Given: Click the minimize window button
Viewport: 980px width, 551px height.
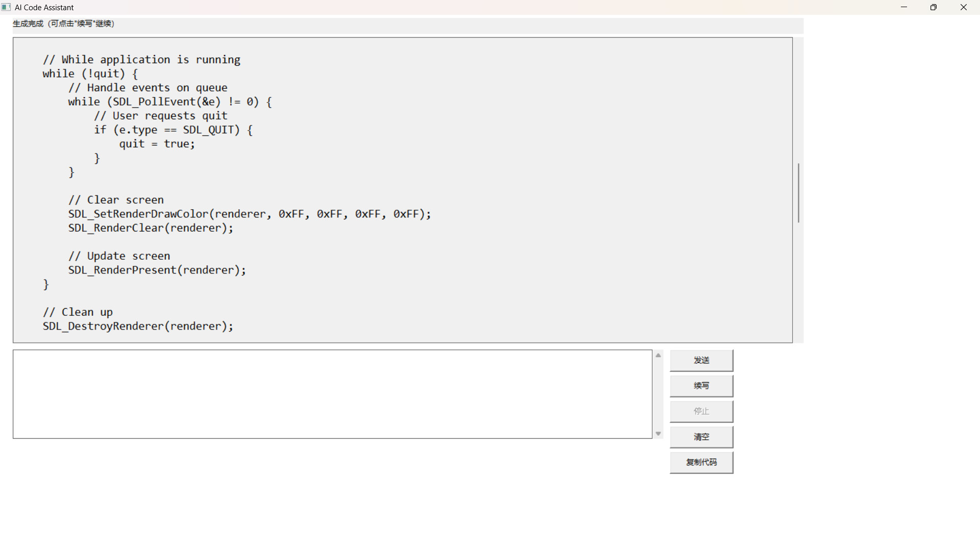Looking at the screenshot, I should 904,7.
